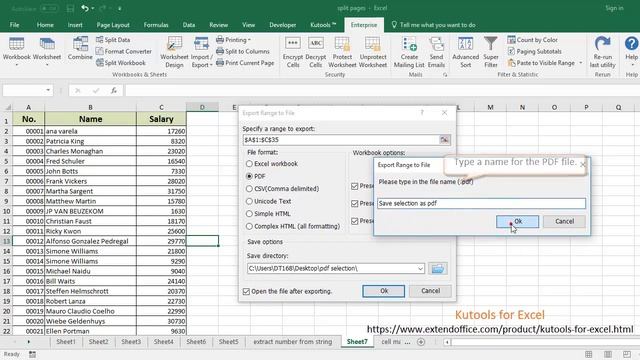Select Unicode Text format
The height and width of the screenshot is (360, 640).
(268, 201)
